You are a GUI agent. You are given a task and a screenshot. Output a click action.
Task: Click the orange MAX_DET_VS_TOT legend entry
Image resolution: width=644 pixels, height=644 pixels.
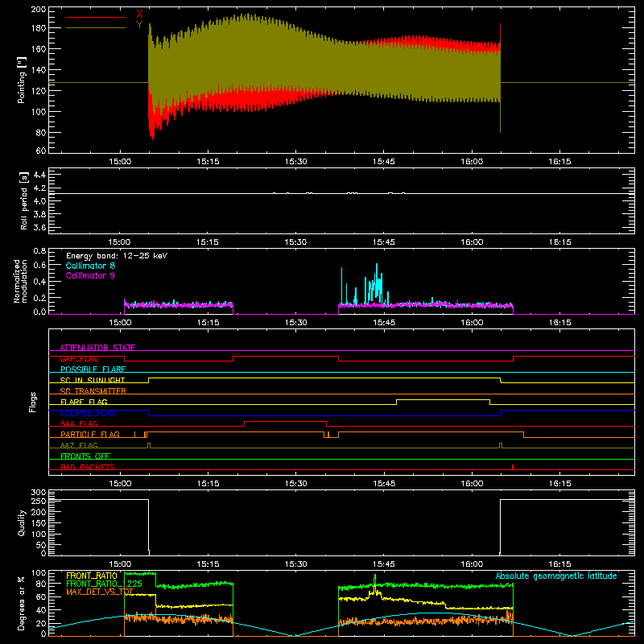[100, 592]
